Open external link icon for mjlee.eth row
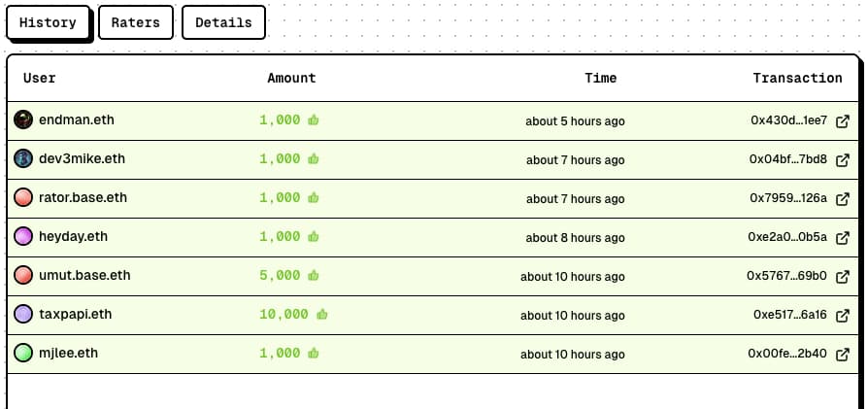This screenshot has height=409, width=868. [x=843, y=355]
